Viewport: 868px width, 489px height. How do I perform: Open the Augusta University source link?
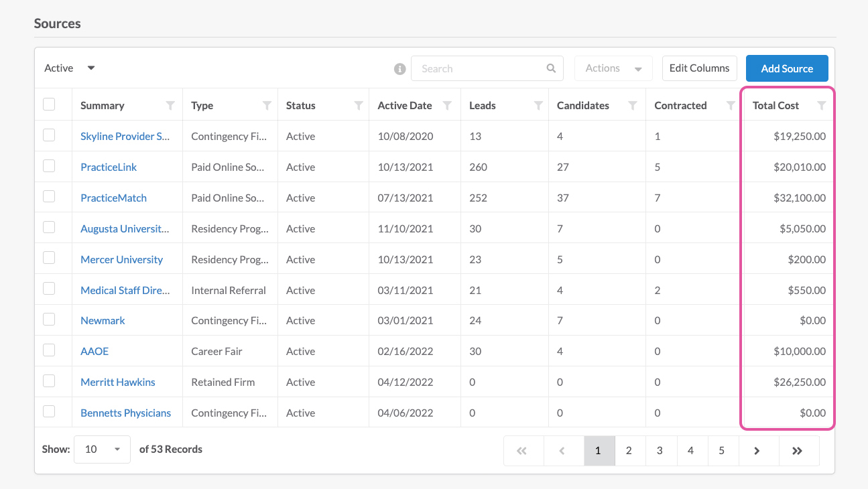point(125,228)
